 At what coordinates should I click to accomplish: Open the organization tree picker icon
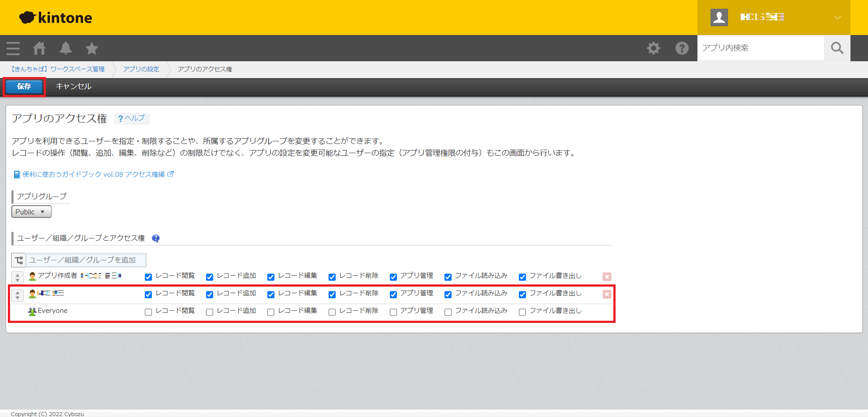(x=19, y=260)
